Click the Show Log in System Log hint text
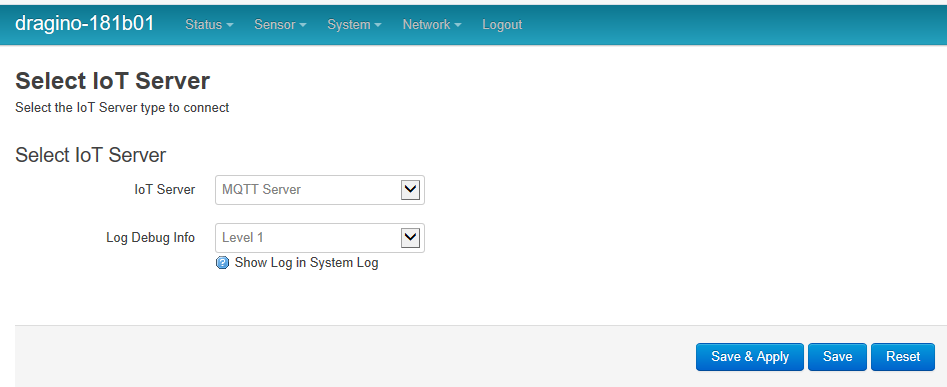 point(306,263)
